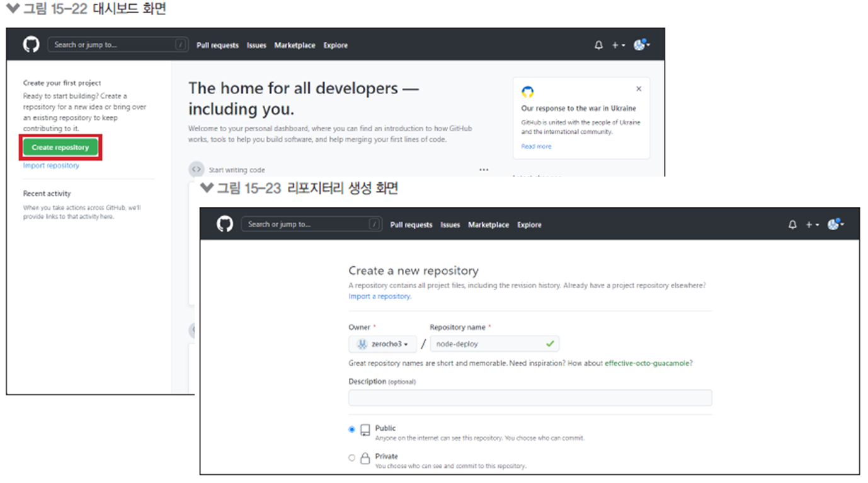
Task: Select the Public radio button
Action: (x=352, y=429)
